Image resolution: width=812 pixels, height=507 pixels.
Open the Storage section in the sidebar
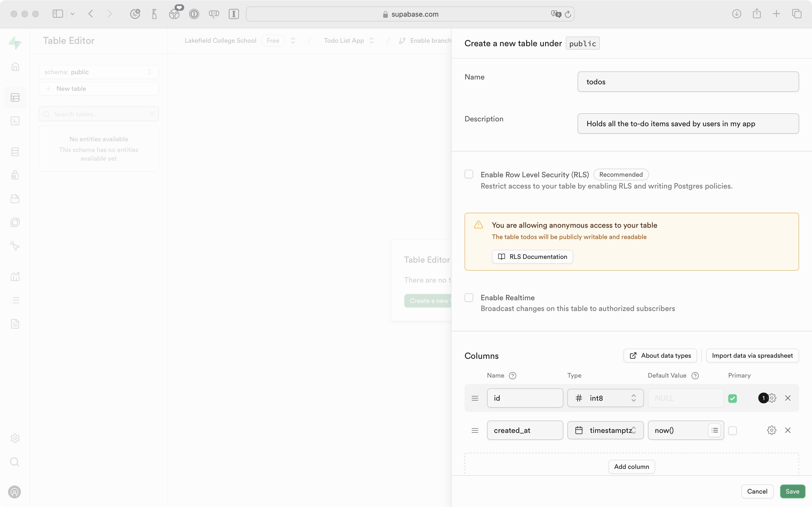[x=15, y=199]
